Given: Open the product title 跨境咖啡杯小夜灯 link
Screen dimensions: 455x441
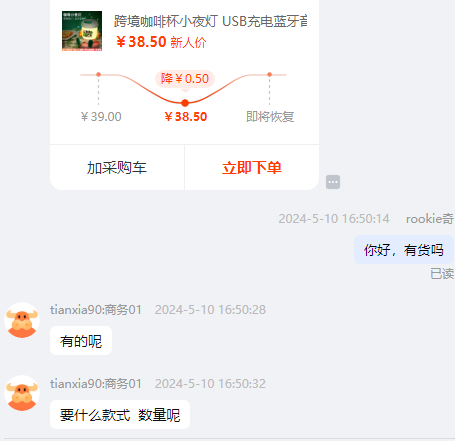Looking at the screenshot, I should [210, 21].
